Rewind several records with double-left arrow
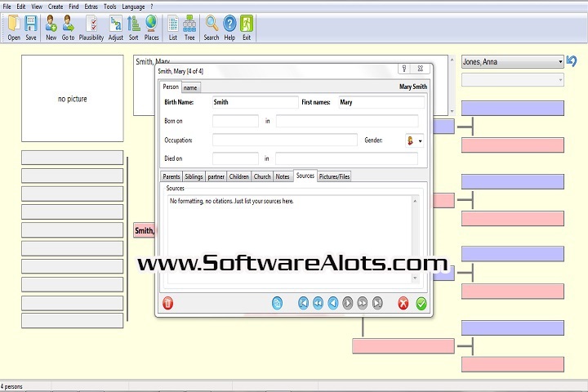Image resolution: width=588 pixels, height=392 pixels. (318, 303)
